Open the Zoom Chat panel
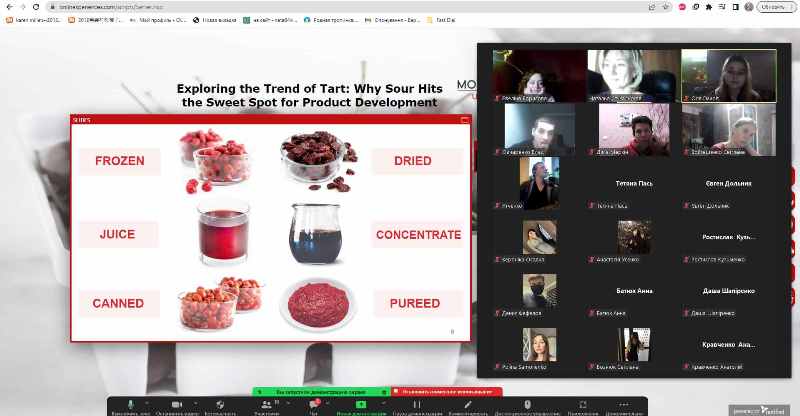Viewport: 800px width, 416px height. (x=313, y=405)
